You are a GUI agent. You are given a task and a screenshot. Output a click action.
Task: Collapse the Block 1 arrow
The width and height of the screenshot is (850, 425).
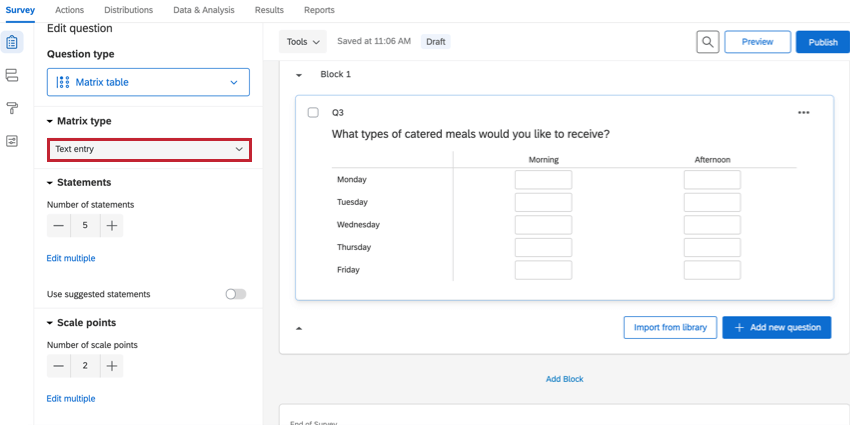coord(299,75)
